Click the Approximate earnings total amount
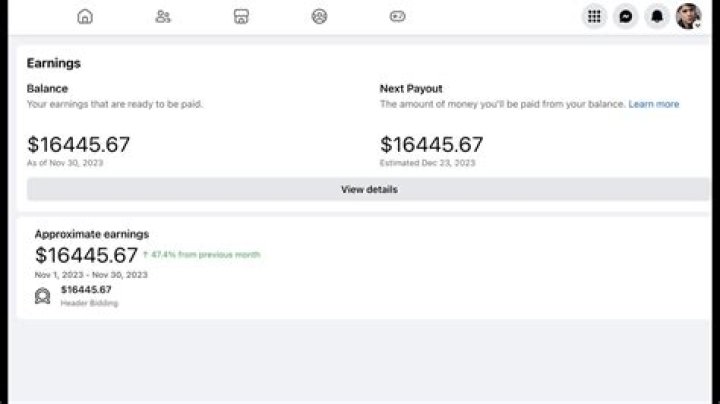 [x=86, y=255]
